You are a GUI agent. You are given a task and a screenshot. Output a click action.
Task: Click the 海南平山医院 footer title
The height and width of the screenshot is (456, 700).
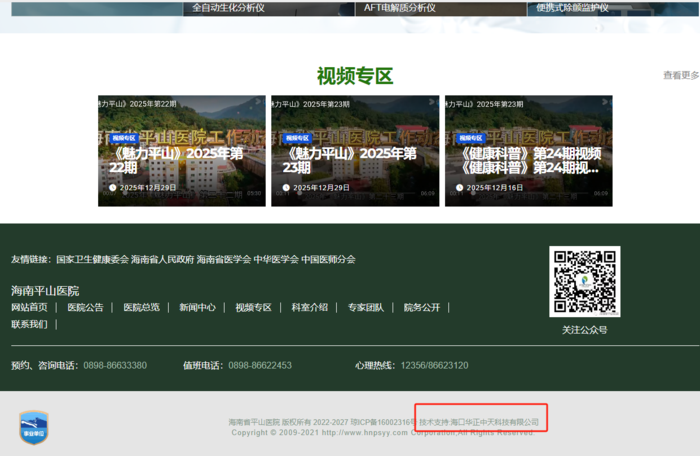[45, 291]
